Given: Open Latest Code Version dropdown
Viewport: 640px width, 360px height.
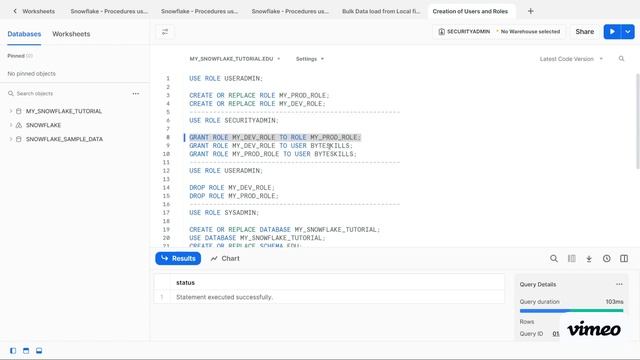Looking at the screenshot, I should 571,59.
